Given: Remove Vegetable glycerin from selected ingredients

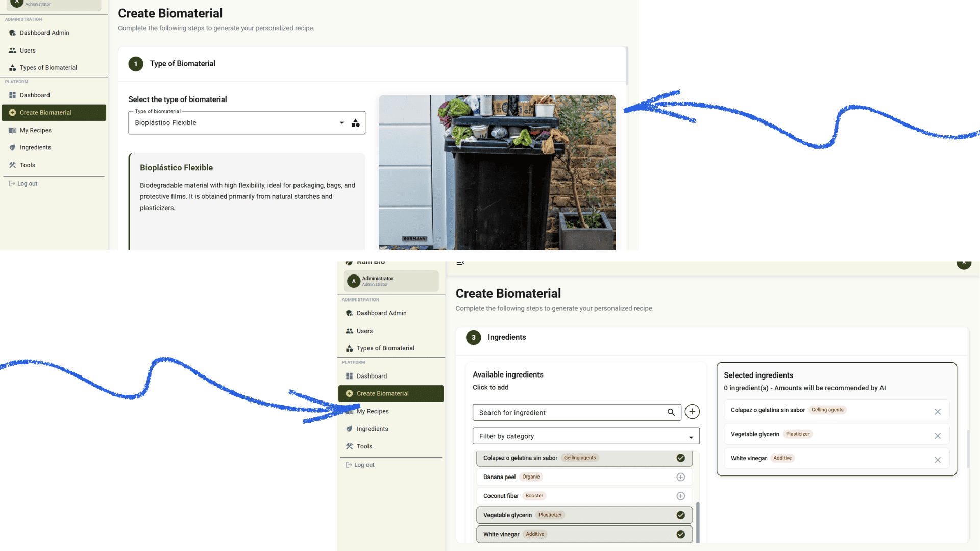Looking at the screenshot, I should point(938,436).
